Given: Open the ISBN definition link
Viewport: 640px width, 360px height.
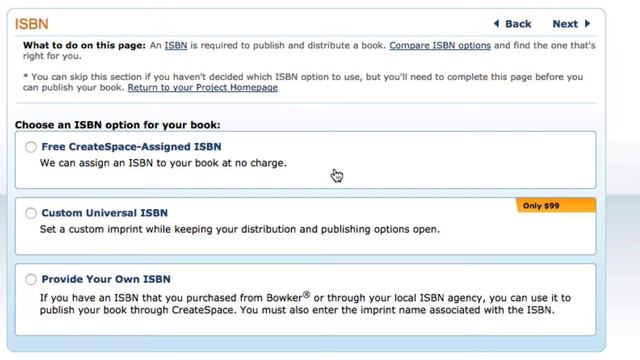Looking at the screenshot, I should pyautogui.click(x=176, y=45).
